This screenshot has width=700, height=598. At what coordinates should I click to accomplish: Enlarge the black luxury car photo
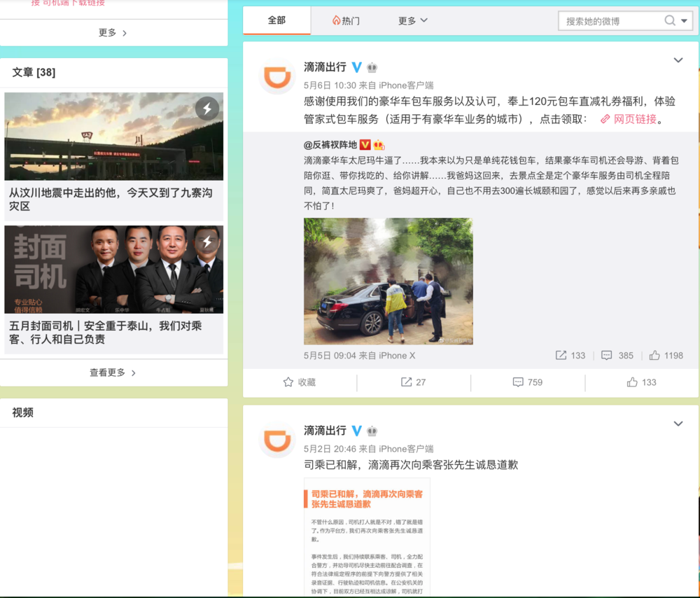pyautogui.click(x=388, y=281)
